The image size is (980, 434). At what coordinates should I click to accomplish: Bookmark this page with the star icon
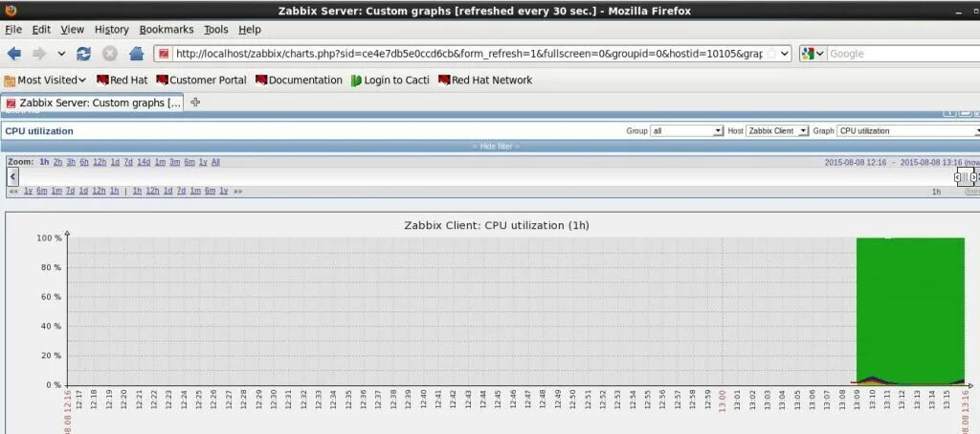pyautogui.click(x=771, y=54)
